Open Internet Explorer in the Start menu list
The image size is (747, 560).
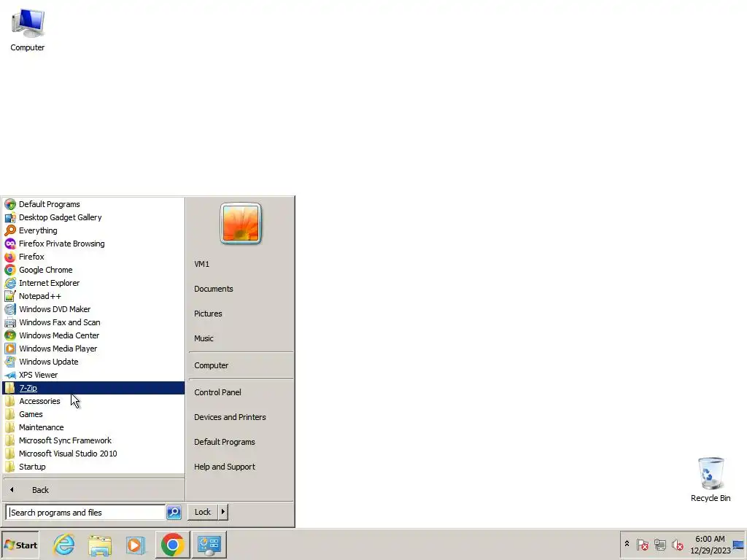coord(93,283)
